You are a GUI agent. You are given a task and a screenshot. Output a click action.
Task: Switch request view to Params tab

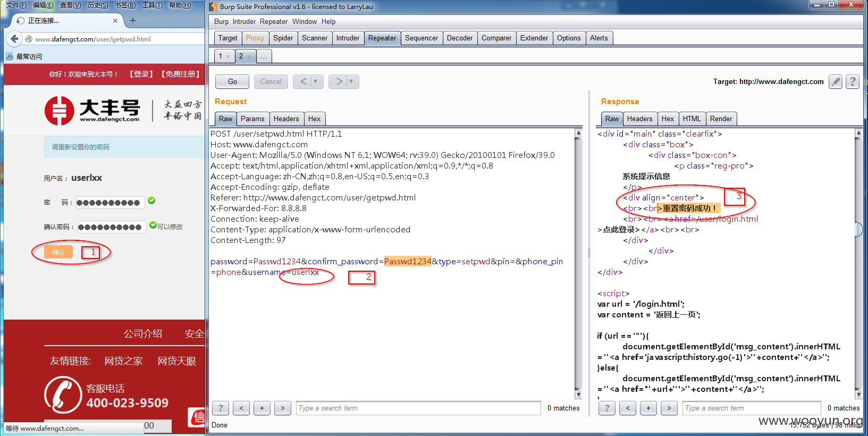[x=252, y=119]
